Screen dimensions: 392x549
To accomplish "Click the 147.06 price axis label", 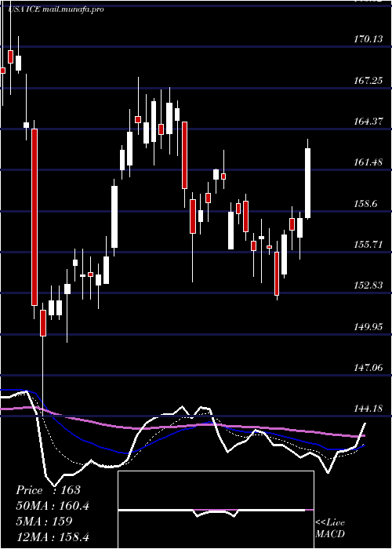I will tap(368, 368).
